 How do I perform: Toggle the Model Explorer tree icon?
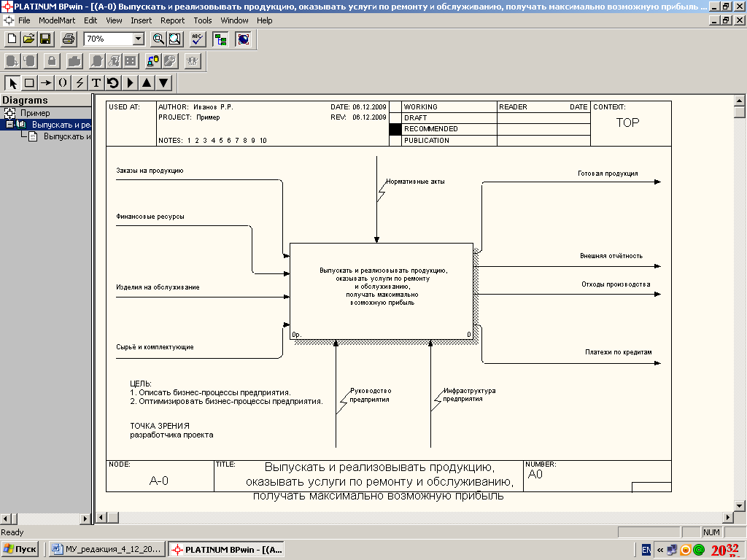tap(220, 39)
